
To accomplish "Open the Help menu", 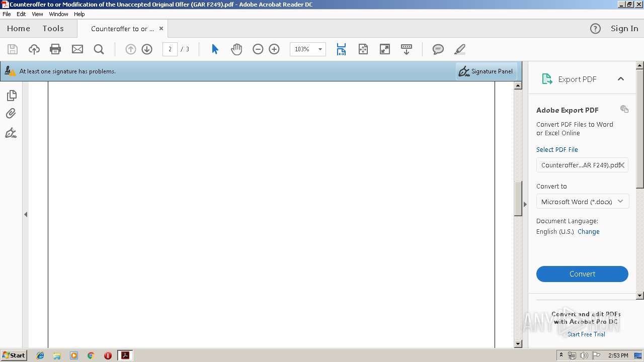I will [79, 14].
